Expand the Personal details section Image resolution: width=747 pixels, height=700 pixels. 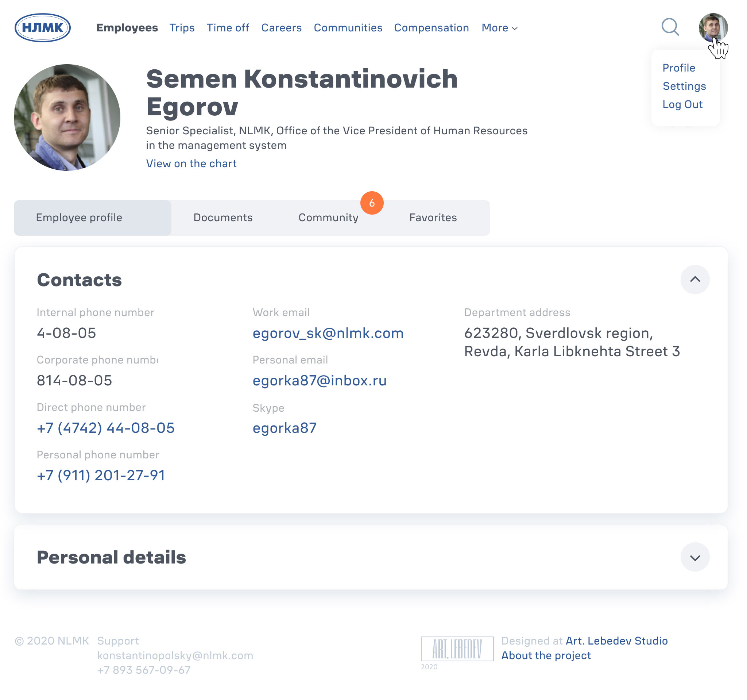click(x=695, y=557)
